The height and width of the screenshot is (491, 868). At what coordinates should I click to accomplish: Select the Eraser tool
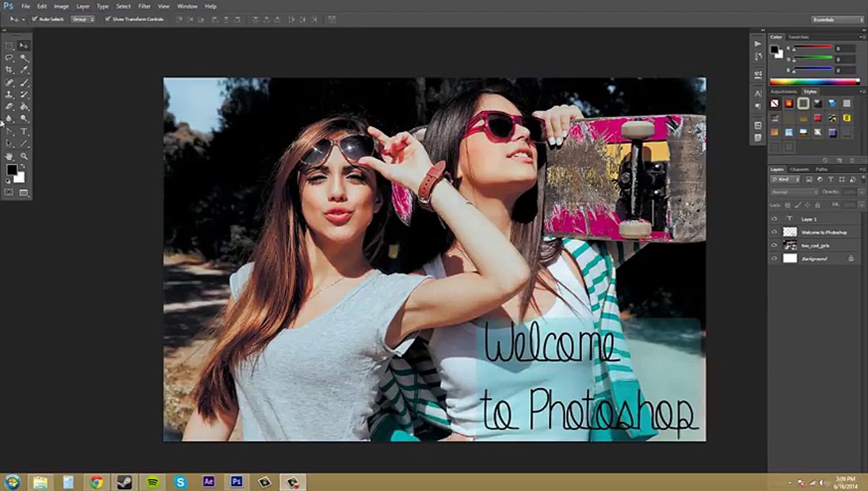[9, 106]
